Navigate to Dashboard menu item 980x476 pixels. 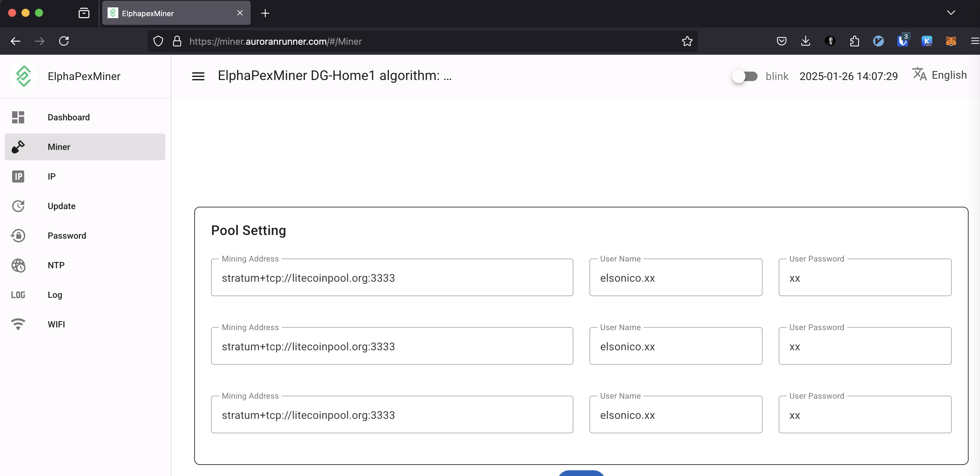(x=85, y=117)
